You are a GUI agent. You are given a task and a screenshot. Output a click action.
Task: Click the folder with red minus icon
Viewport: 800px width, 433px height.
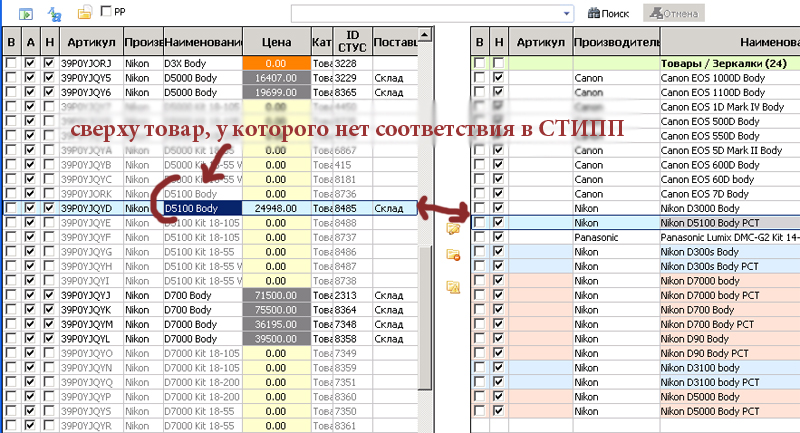point(453,254)
